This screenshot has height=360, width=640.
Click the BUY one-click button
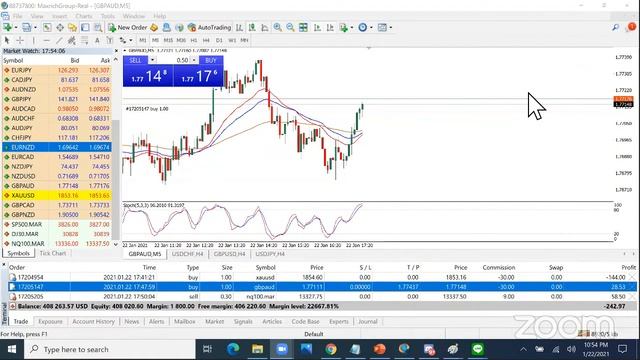point(211,60)
